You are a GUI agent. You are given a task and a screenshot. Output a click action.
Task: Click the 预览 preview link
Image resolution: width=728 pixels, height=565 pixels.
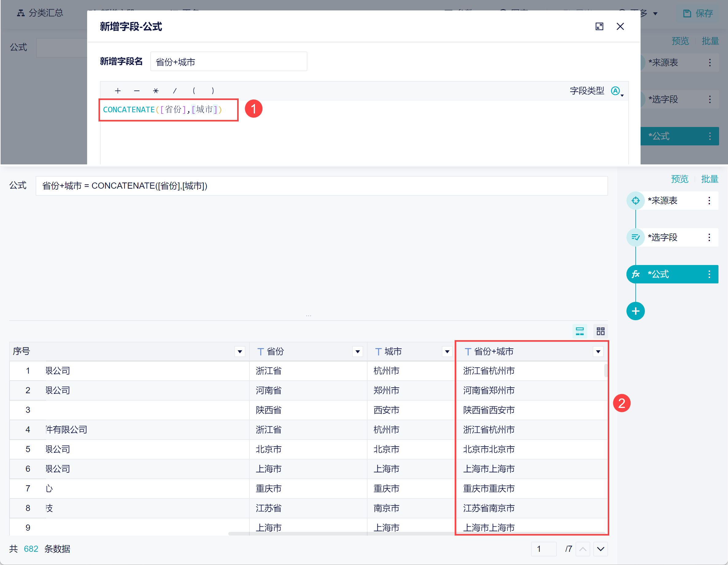point(679,179)
